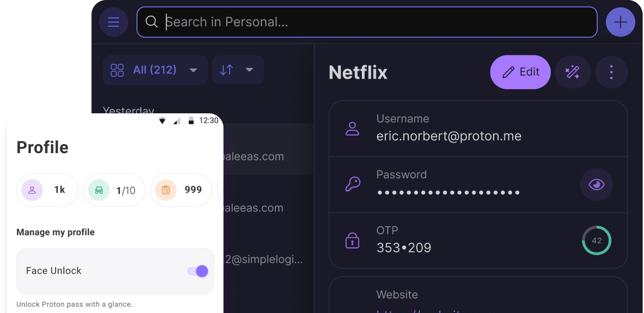This screenshot has width=644, height=313.
Task: Select the 1/10 aliases stat chip
Action: tap(114, 190)
